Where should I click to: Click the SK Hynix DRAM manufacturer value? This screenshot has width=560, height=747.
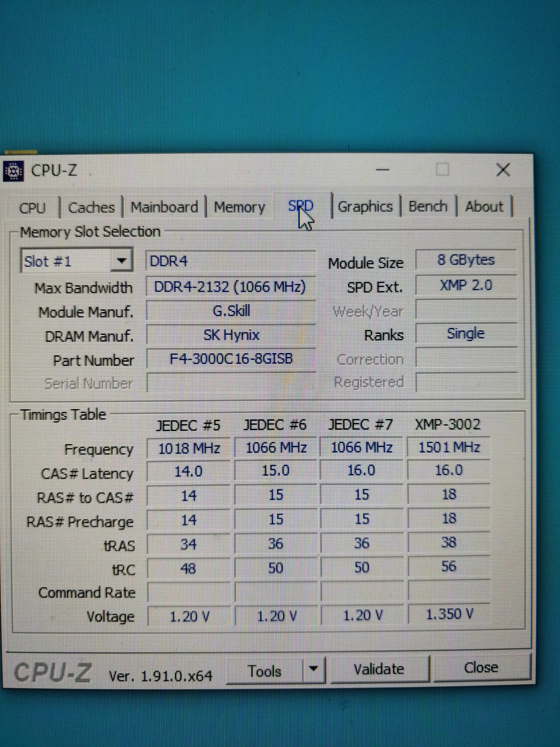pyautogui.click(x=231, y=335)
